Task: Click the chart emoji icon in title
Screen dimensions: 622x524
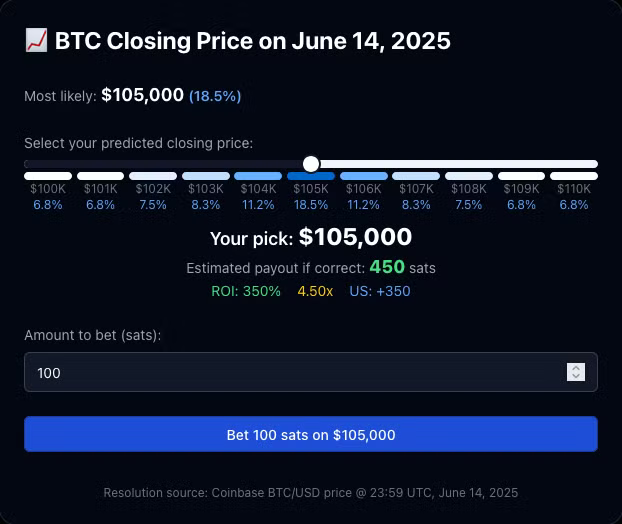Action: coord(36,40)
